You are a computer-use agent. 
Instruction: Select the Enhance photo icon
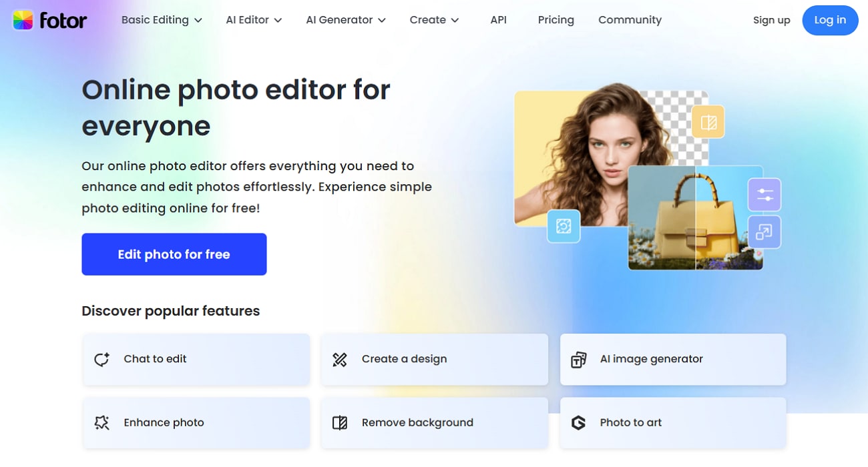tap(101, 422)
